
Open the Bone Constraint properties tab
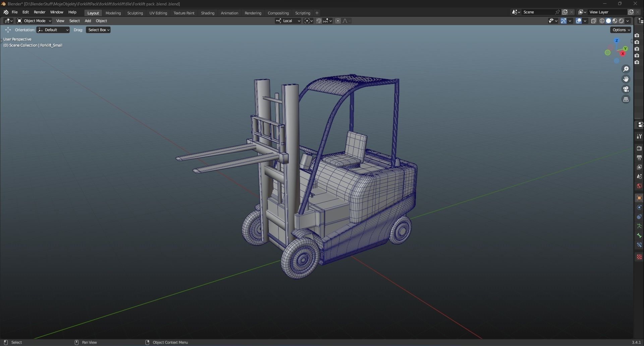tap(639, 245)
